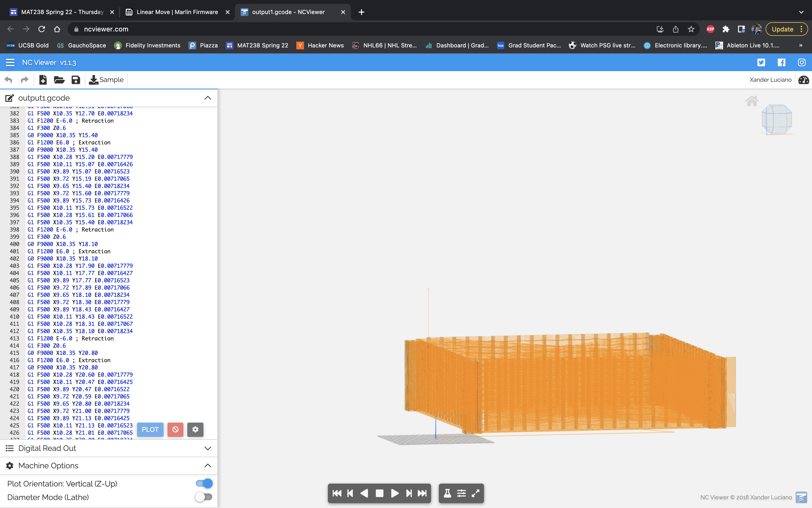Open a new browser tab
This screenshot has height=508, width=812.
[x=361, y=12]
